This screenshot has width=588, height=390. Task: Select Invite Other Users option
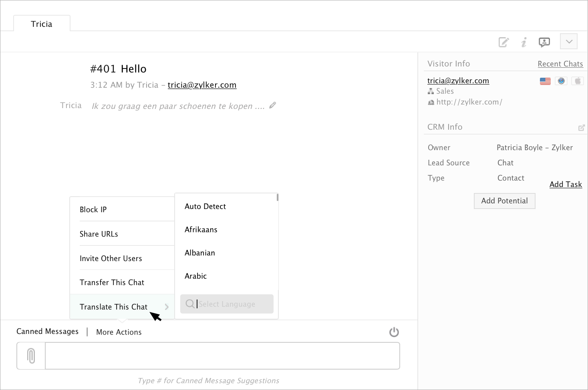click(111, 258)
